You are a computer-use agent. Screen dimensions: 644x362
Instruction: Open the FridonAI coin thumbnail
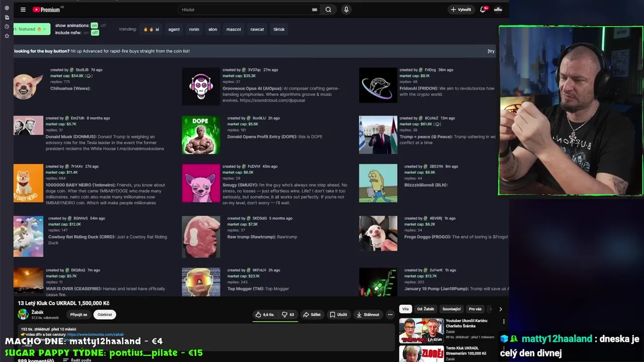(378, 85)
